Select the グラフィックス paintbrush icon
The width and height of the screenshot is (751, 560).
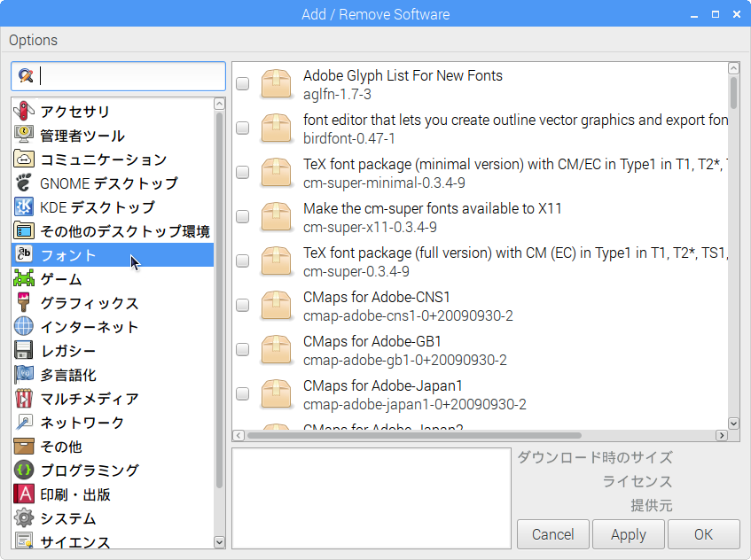tap(23, 302)
